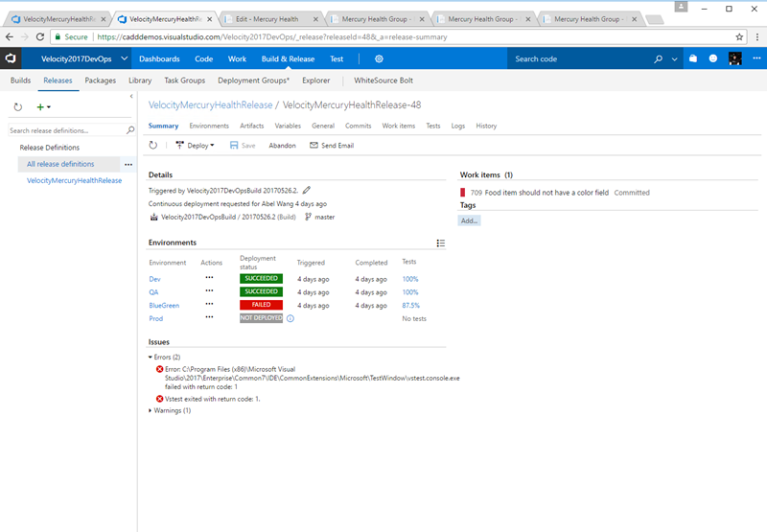Image resolution: width=767 pixels, height=532 pixels.
Task: Switch to the Library tab
Action: click(x=140, y=81)
